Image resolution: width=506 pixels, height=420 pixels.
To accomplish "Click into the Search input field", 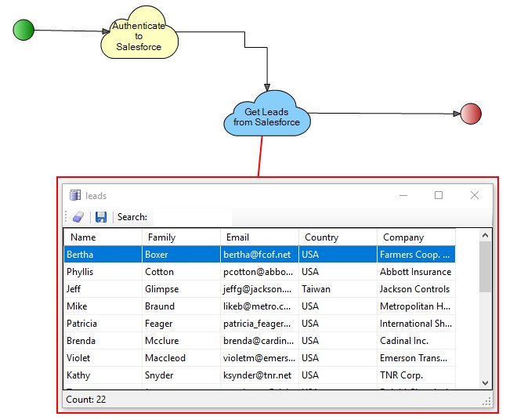I will (x=193, y=217).
